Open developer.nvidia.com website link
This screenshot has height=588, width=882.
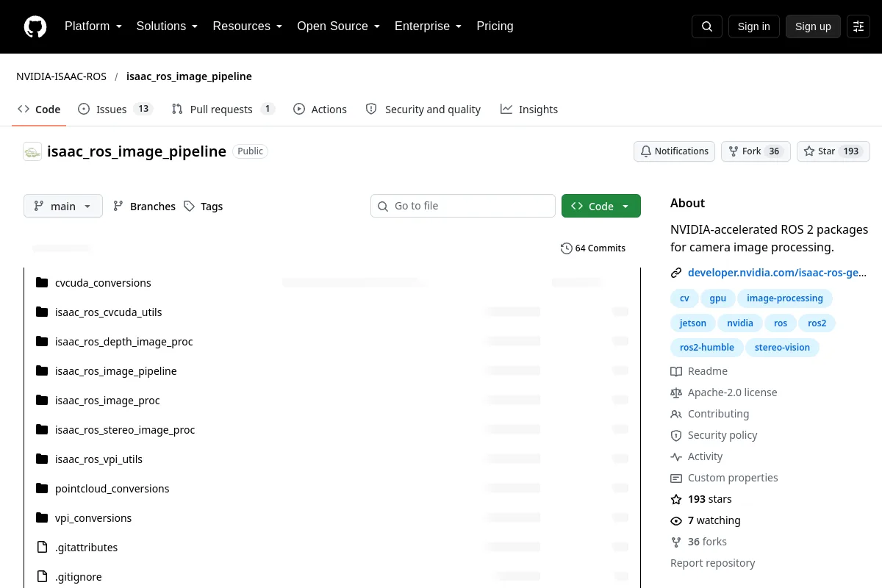pos(777,273)
